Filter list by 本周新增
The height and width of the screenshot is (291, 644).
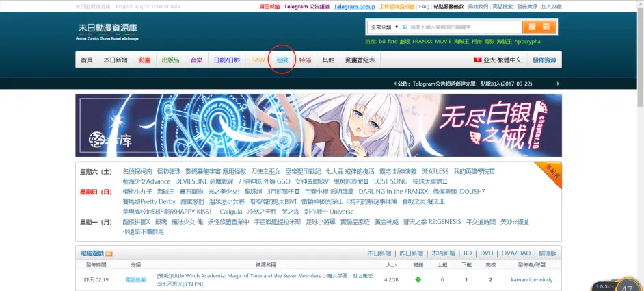pyautogui.click(x=443, y=253)
